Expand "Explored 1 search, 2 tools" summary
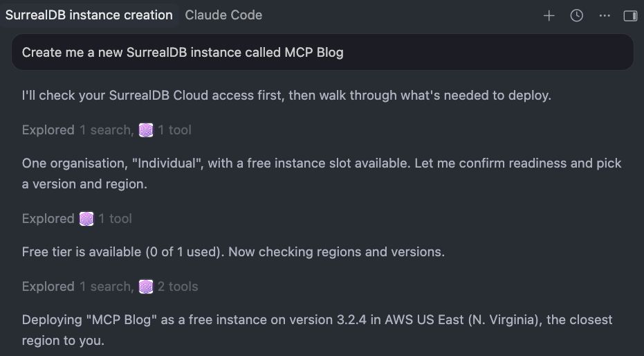This screenshot has height=356, width=644. pos(110,287)
